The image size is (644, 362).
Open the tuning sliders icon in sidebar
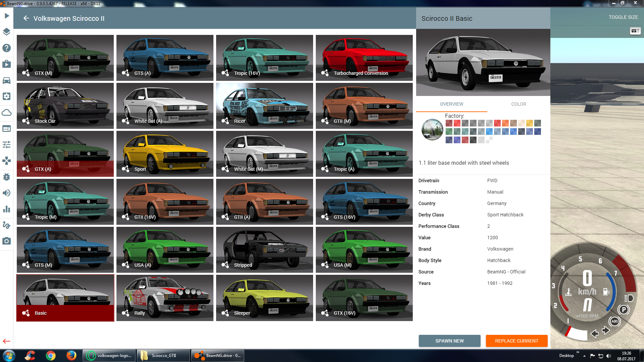coord(7,145)
